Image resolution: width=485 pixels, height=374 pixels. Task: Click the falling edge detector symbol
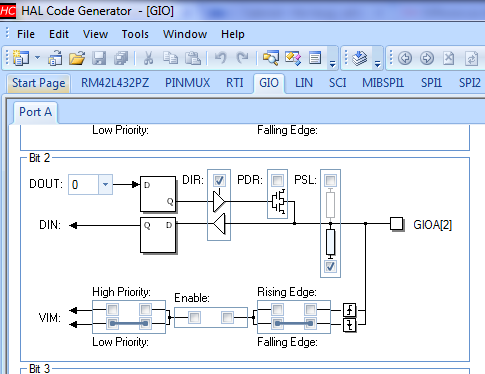click(350, 325)
